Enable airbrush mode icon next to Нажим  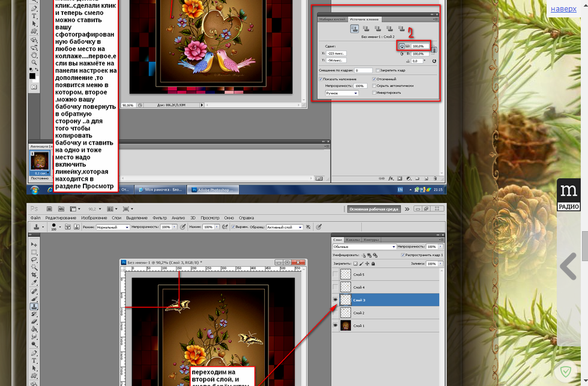[225, 227]
